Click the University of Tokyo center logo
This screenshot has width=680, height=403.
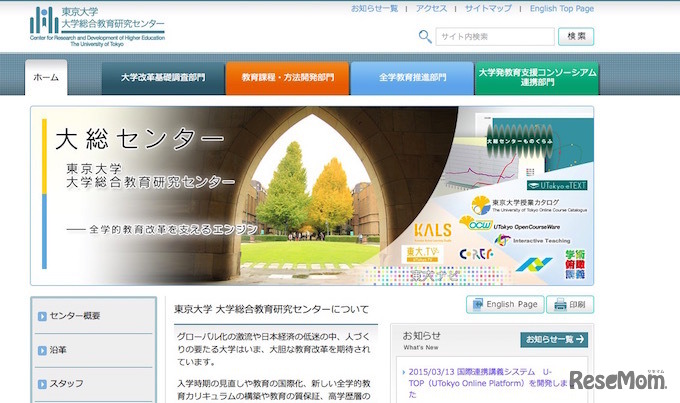[x=97, y=26]
